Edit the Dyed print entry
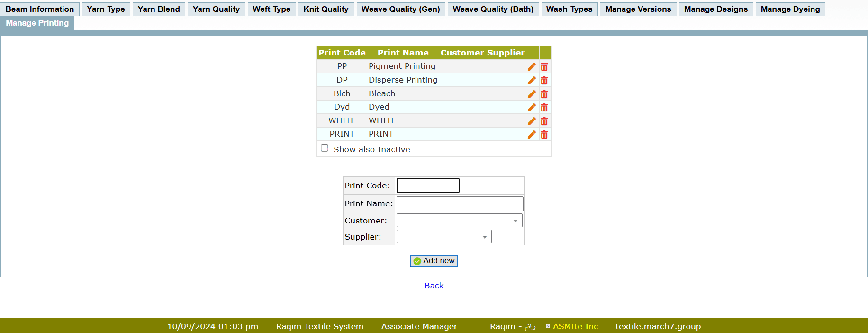 click(x=532, y=108)
